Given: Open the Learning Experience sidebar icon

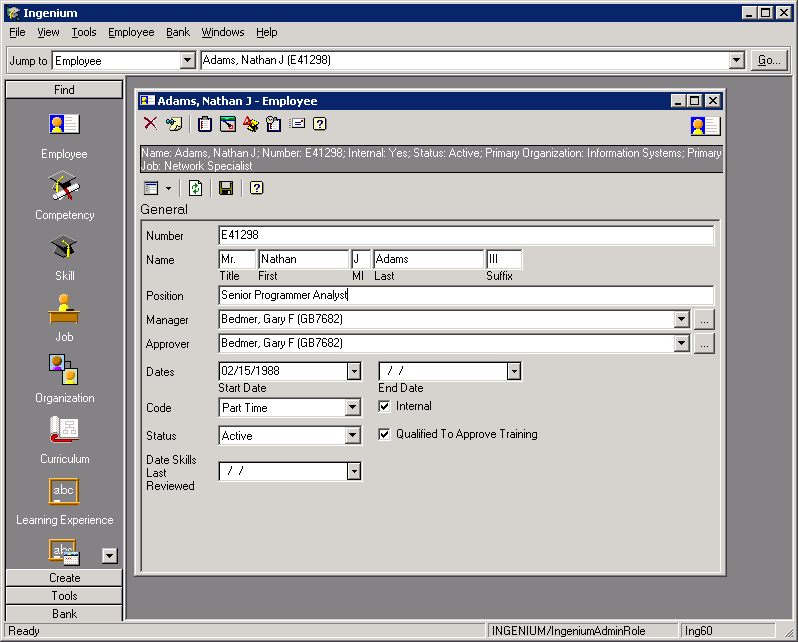Looking at the screenshot, I should (64, 492).
